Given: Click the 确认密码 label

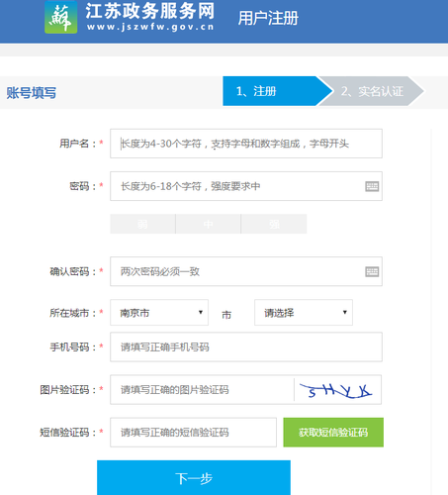Looking at the screenshot, I should [x=72, y=271].
